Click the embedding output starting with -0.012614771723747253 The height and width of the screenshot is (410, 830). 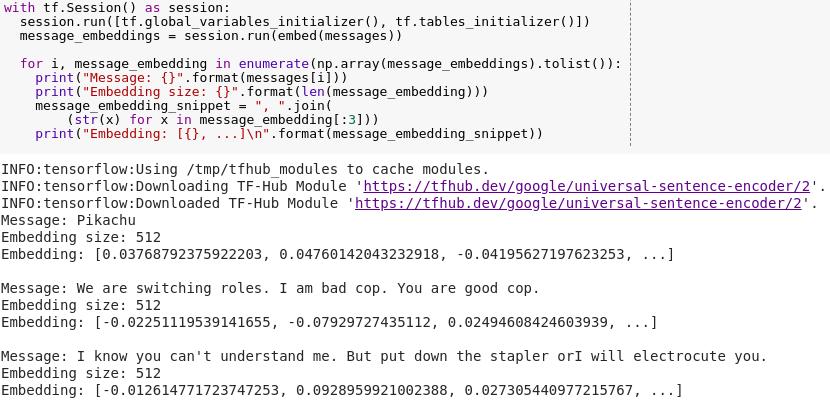coord(341,391)
